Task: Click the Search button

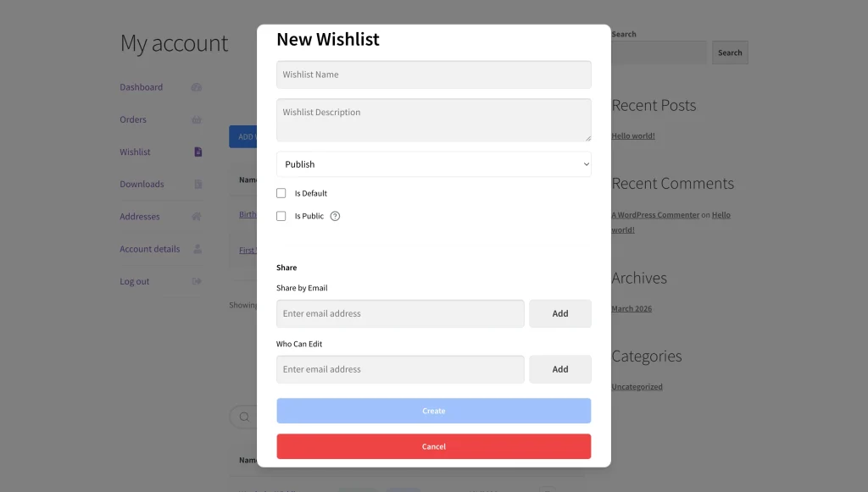Action: 730,53
